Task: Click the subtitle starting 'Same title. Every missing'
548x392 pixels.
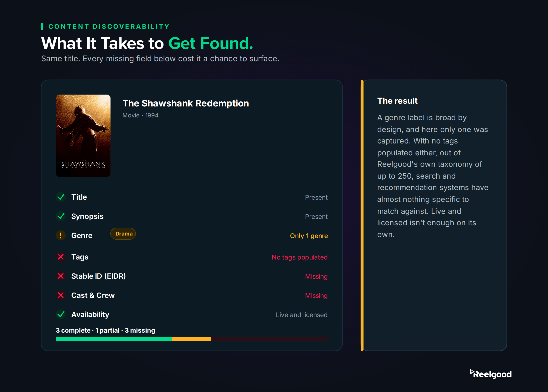Action: point(160,59)
